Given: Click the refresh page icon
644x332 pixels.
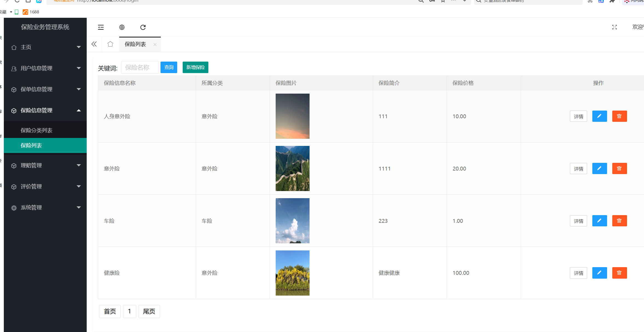Looking at the screenshot, I should (143, 27).
